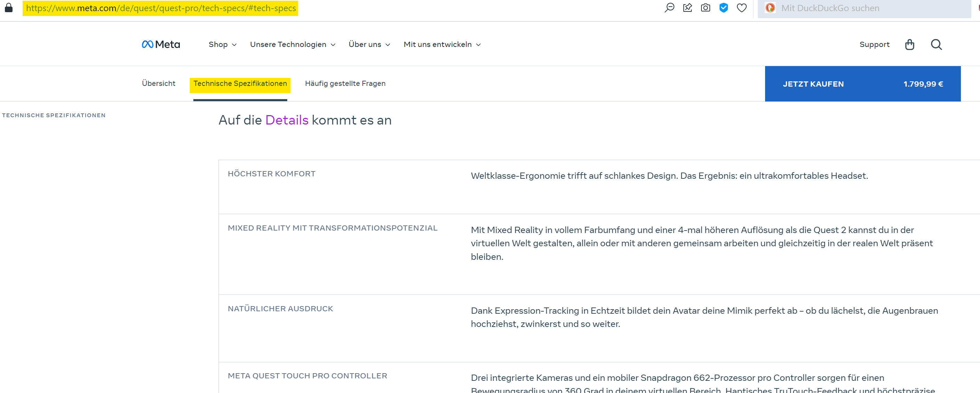This screenshot has height=393, width=980.
Task: Expand Unsere Technologien dropdown
Action: 292,45
